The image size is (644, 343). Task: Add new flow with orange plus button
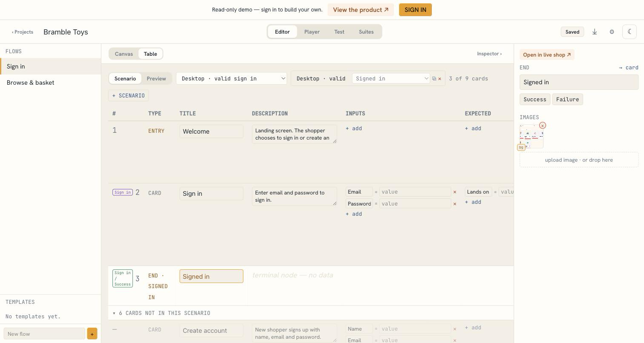click(92, 334)
